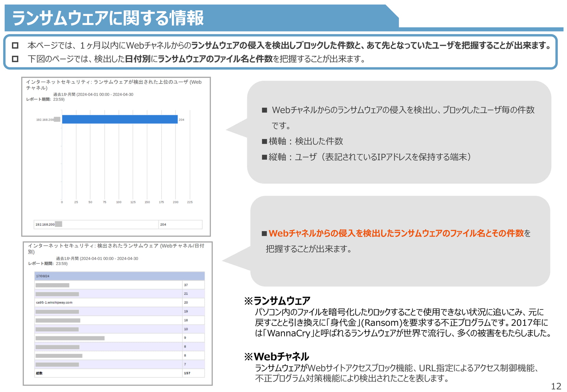The height and width of the screenshot is (392, 567).
Task: Select the summary bullet starting "本ページでは"
Action: [289, 45]
